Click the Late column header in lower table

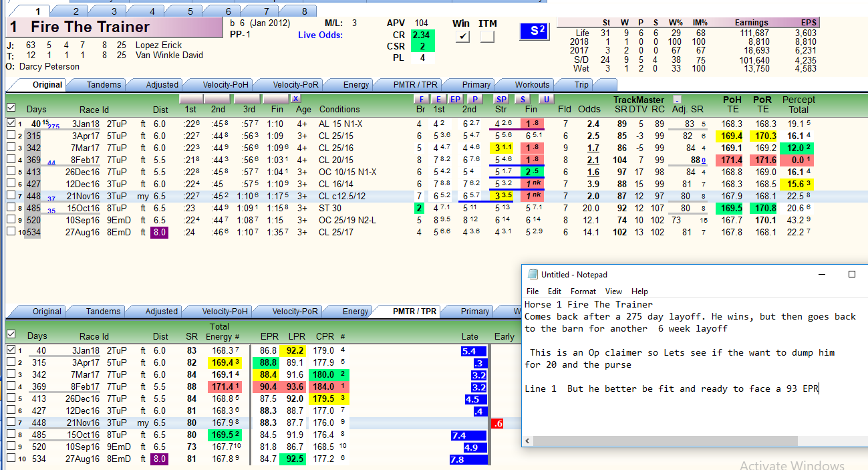[470, 337]
